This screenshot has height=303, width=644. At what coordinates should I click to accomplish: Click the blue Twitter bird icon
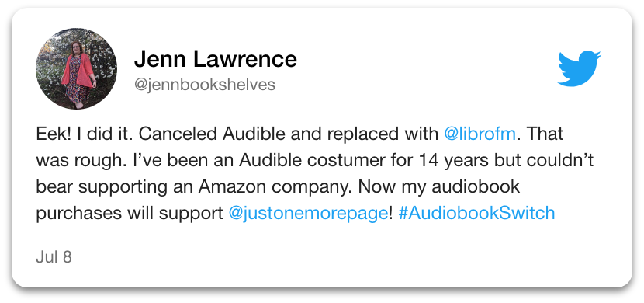click(579, 68)
